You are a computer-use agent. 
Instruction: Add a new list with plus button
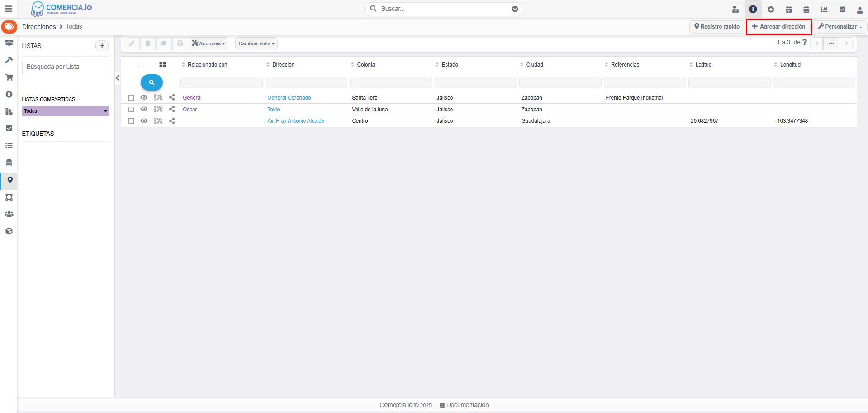[x=102, y=46]
